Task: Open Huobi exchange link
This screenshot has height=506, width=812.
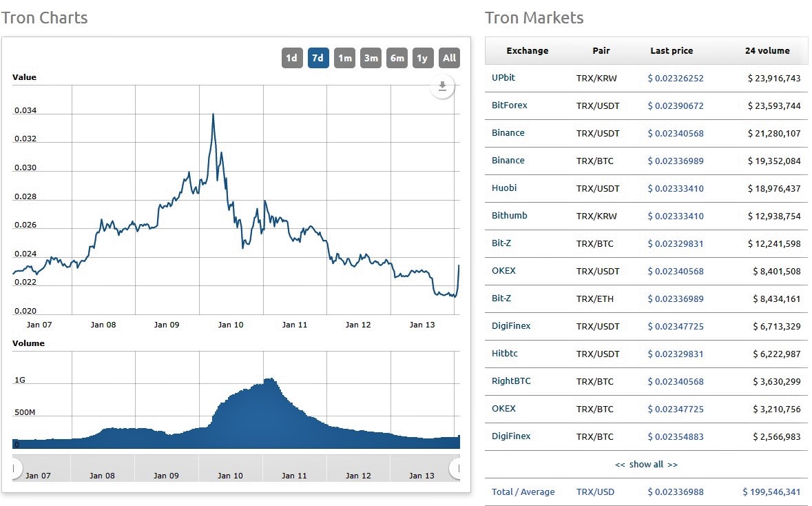Action: pyautogui.click(x=503, y=188)
